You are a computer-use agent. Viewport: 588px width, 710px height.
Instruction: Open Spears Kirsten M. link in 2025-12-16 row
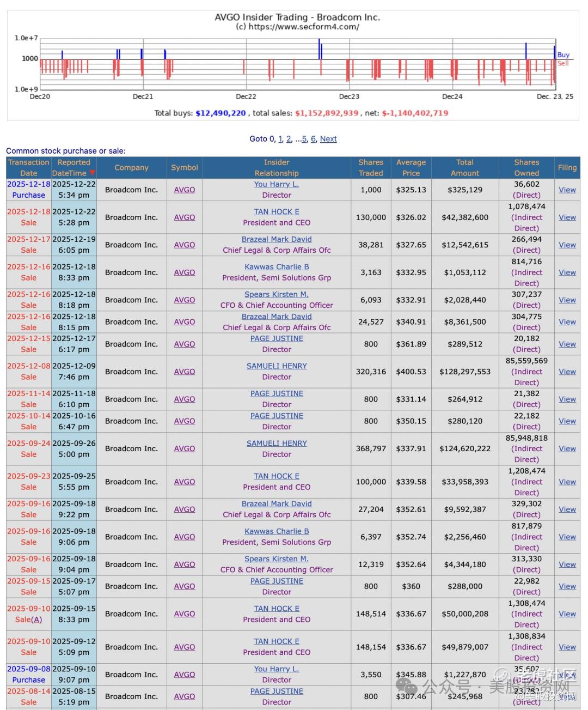tap(277, 294)
